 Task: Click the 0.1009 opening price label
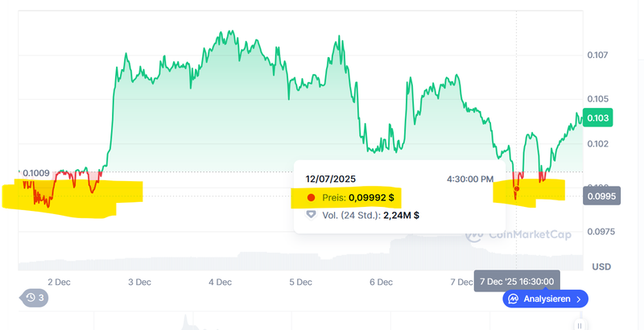[35, 172]
